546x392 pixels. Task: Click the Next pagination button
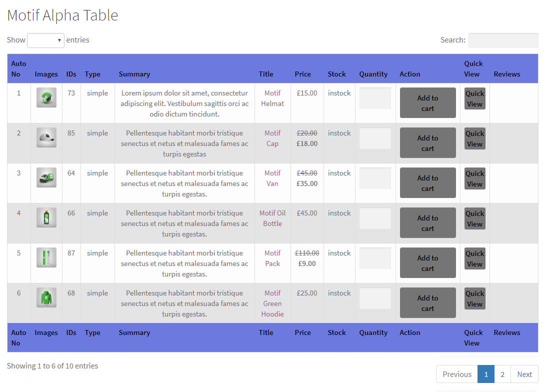[x=524, y=374]
